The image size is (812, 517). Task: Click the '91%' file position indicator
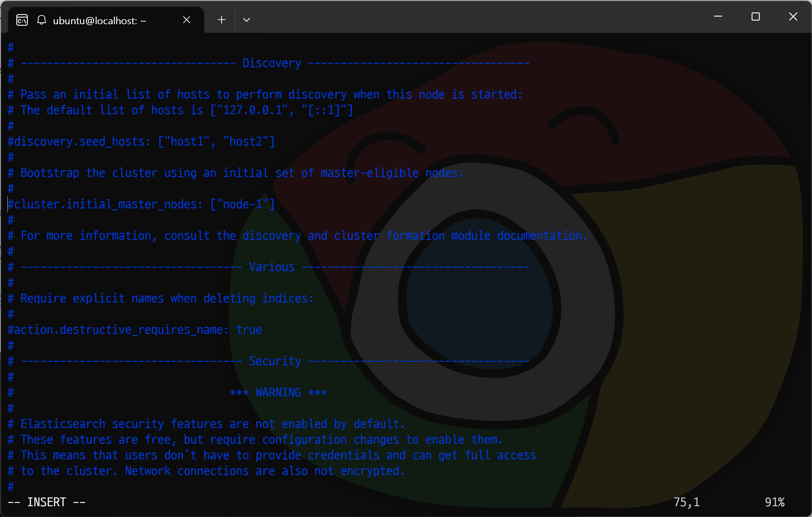pos(774,503)
